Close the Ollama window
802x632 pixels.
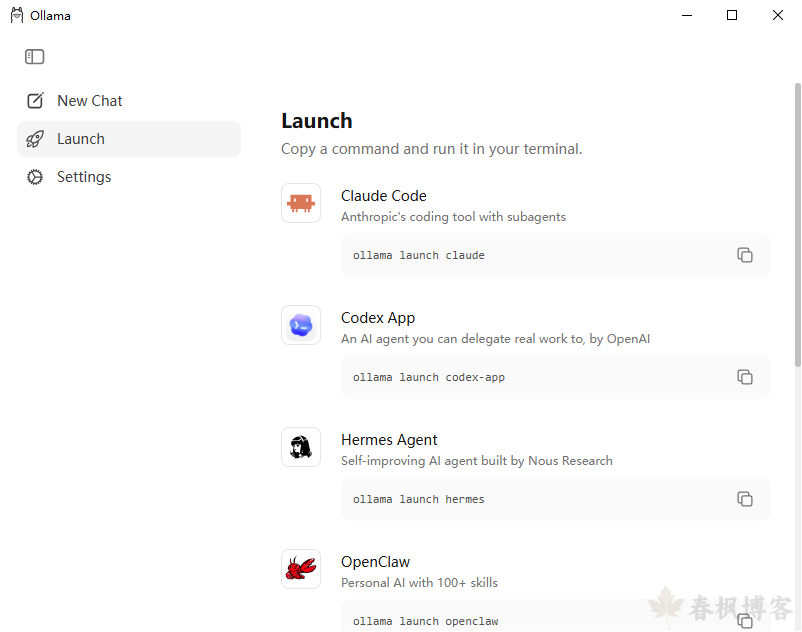777,15
